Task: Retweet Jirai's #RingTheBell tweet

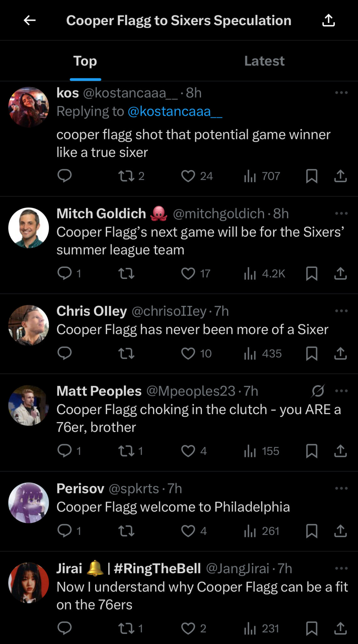Action: (x=126, y=628)
